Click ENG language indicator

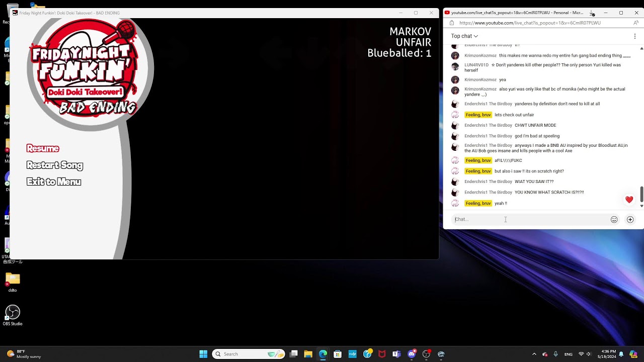coord(569,354)
